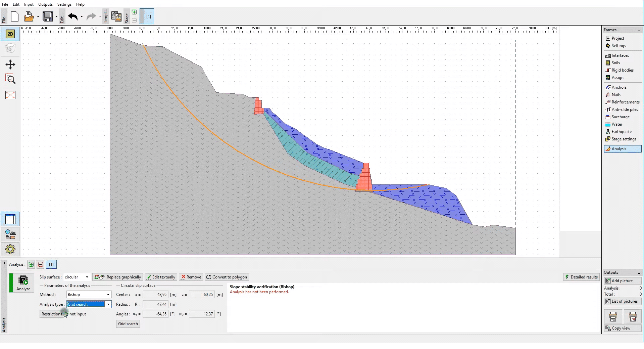Open the Input menu
Screen dimensions: 644x349
29,4
